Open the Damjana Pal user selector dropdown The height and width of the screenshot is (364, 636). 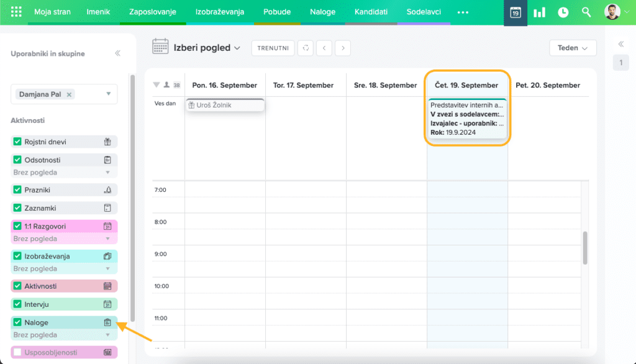[109, 94]
